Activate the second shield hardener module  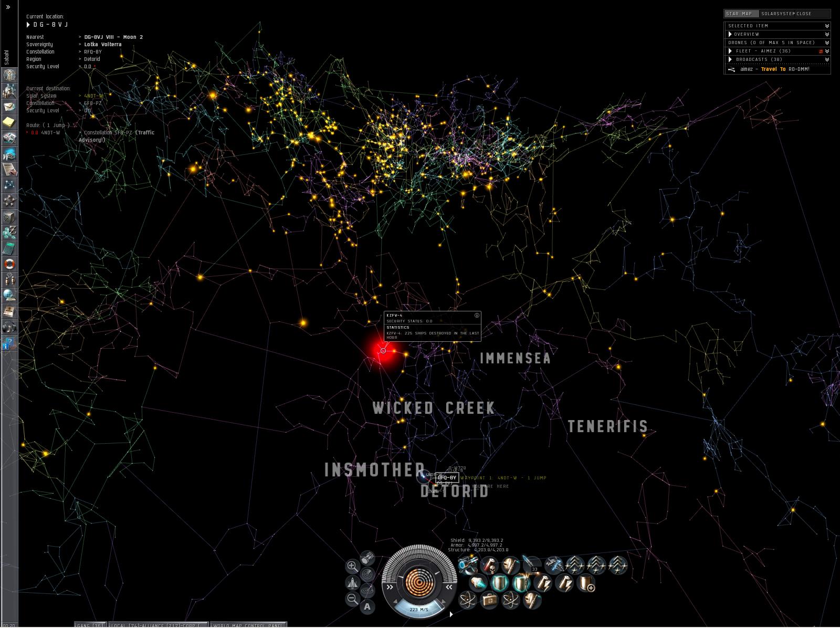click(521, 583)
